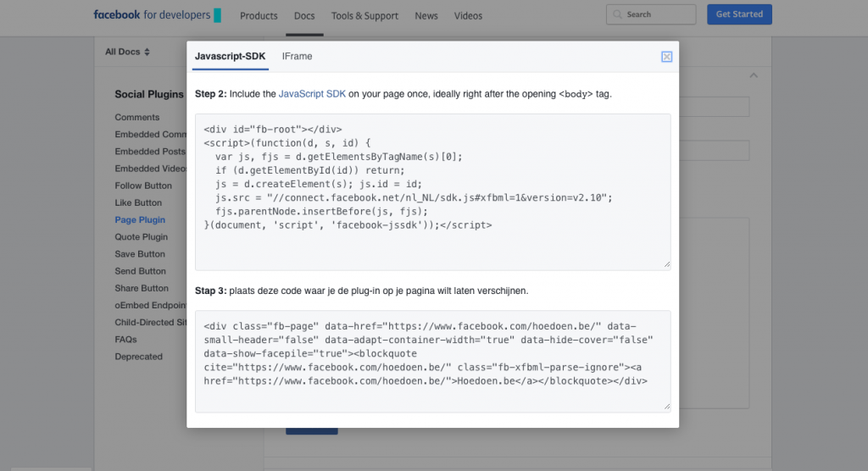The height and width of the screenshot is (471, 868).
Task: Open Tools & Support menu
Action: pyautogui.click(x=364, y=16)
